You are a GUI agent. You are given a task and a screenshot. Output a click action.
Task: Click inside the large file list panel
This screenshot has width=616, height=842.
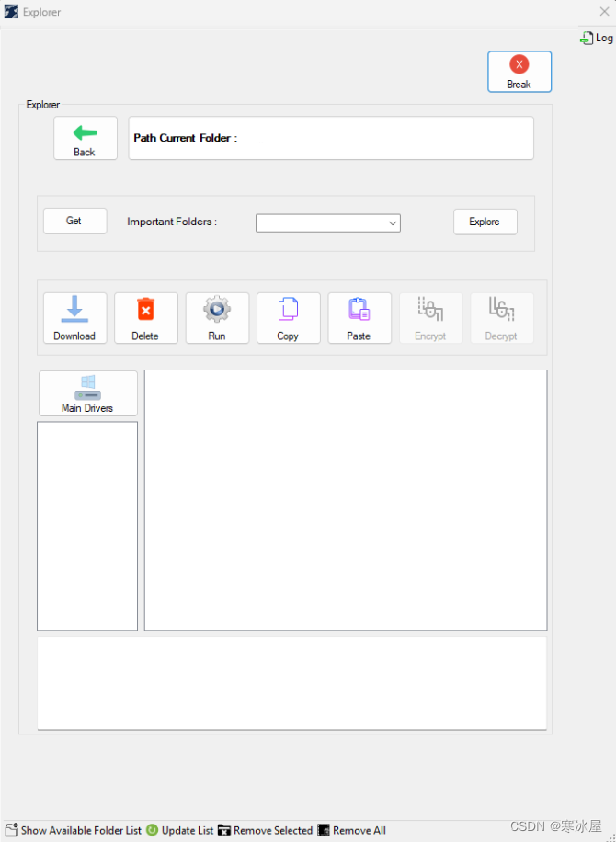346,500
